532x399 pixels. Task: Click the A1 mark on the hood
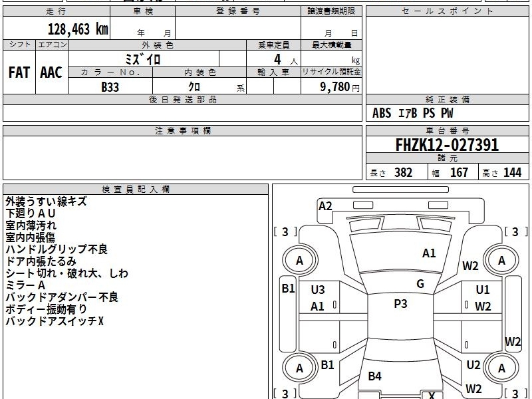click(429, 253)
